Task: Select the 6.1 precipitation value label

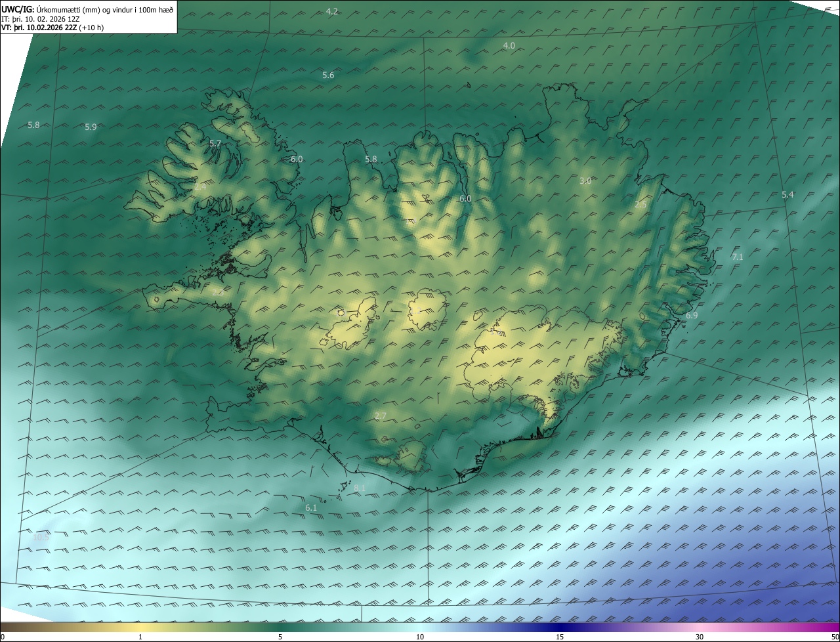Action: tap(311, 508)
